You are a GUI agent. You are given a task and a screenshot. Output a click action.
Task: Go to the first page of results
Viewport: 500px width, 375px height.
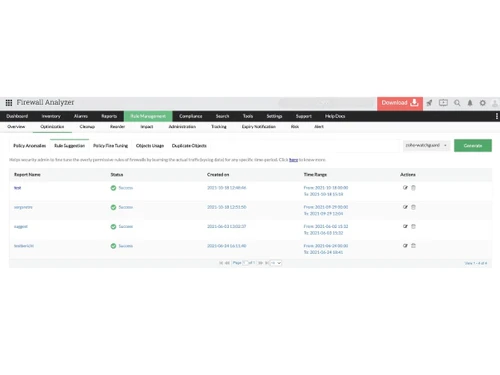[221, 263]
